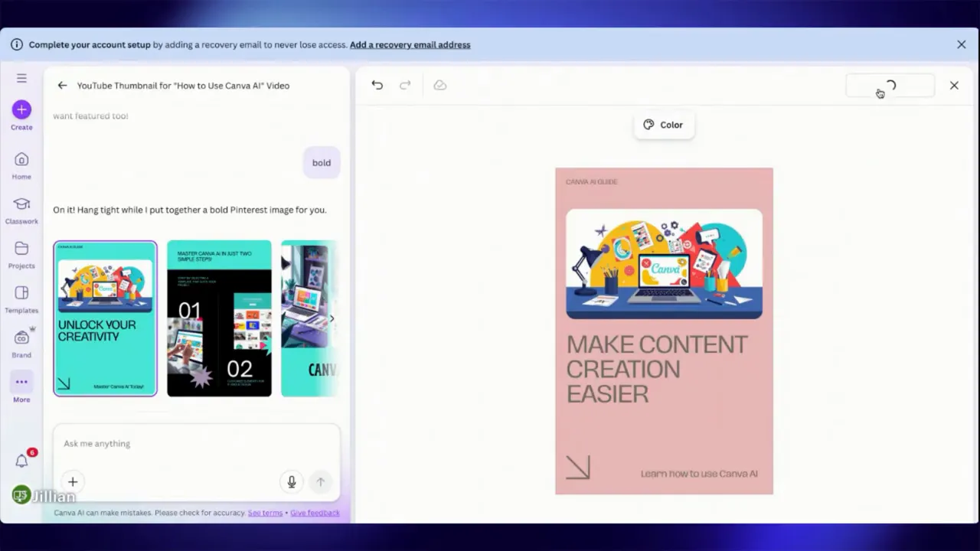This screenshot has height=551, width=980.
Task: Click the redo arrow
Action: click(405, 85)
